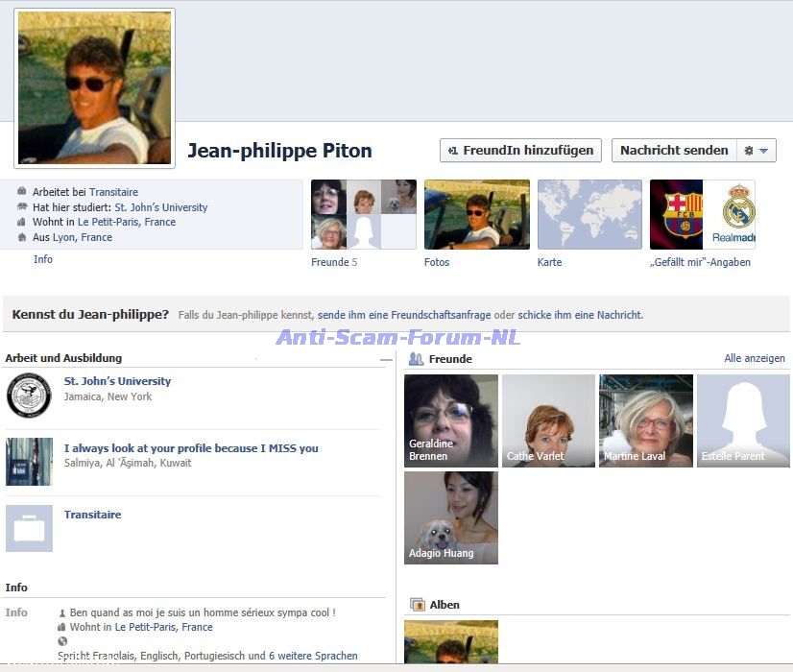Open the Freunde 5 tab tile
Image resolution: width=793 pixels, height=672 pixels.
[363, 214]
